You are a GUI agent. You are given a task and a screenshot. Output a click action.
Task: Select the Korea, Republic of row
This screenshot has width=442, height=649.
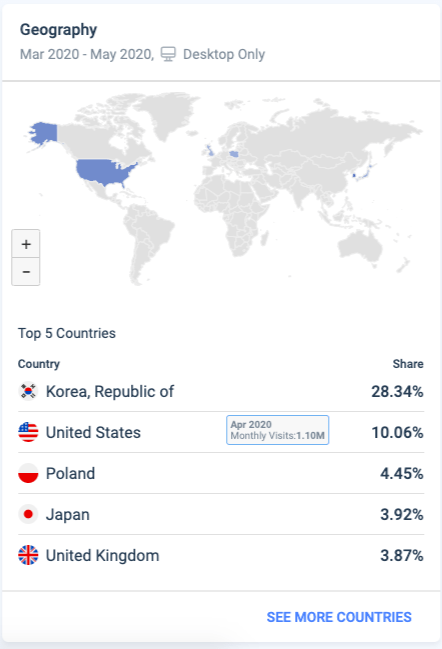(221, 391)
